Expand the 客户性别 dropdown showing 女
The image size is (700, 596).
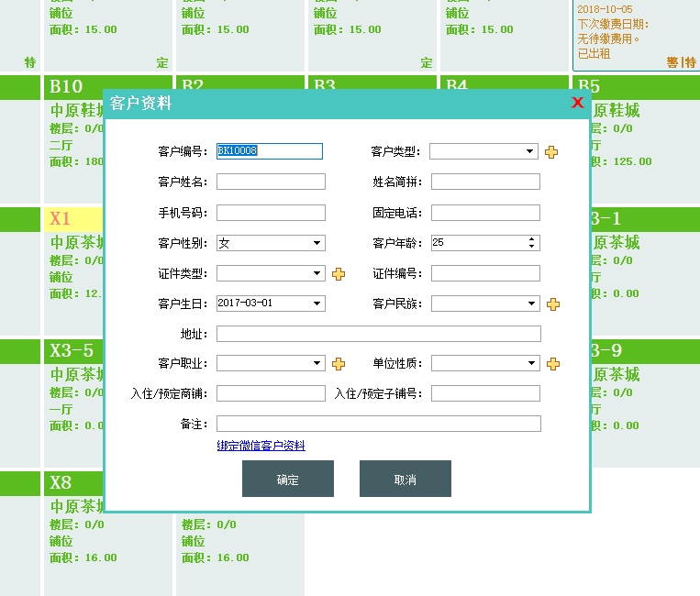pos(317,243)
